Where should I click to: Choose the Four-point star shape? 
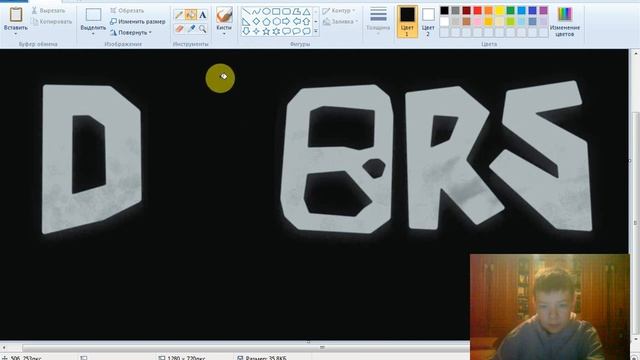(256, 31)
